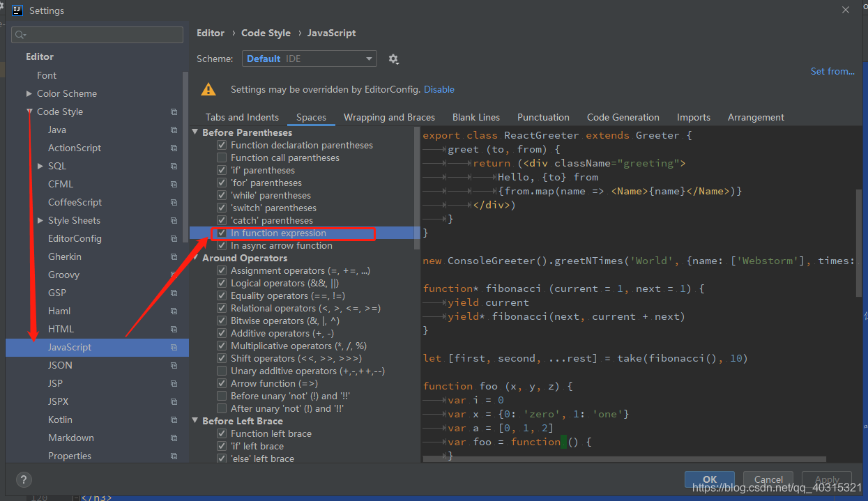This screenshot has height=501, width=868.
Task: Click the copy icon in Markdown row
Action: pyautogui.click(x=174, y=438)
